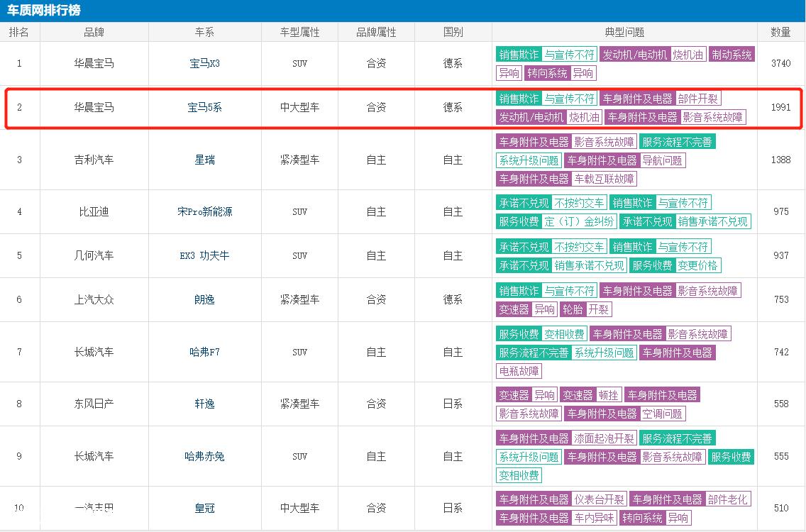Click 紧凑型车 in 星瑞 row
Image resolution: width=806 pixels, height=532 pixels.
299,160
